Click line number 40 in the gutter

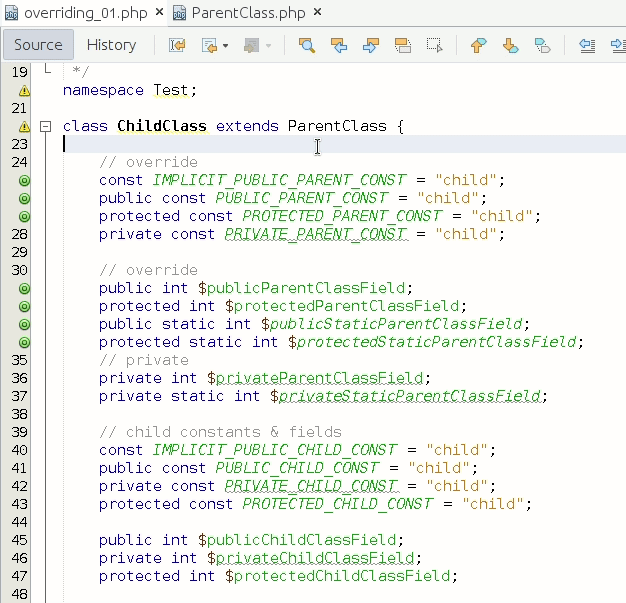pyautogui.click(x=19, y=450)
